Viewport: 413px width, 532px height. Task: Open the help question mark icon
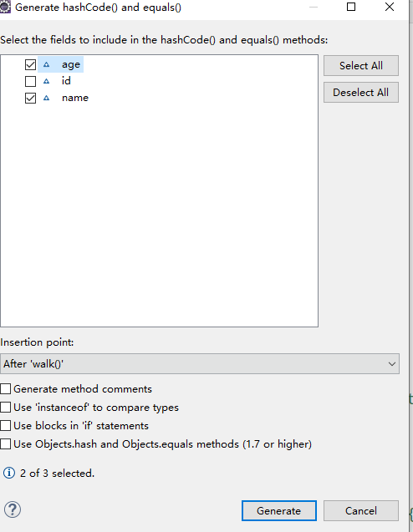(13, 509)
